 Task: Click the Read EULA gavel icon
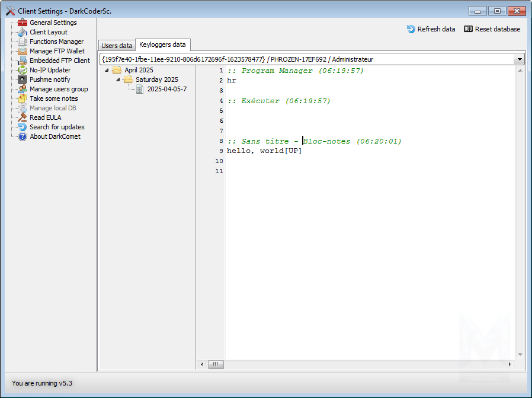(23, 117)
